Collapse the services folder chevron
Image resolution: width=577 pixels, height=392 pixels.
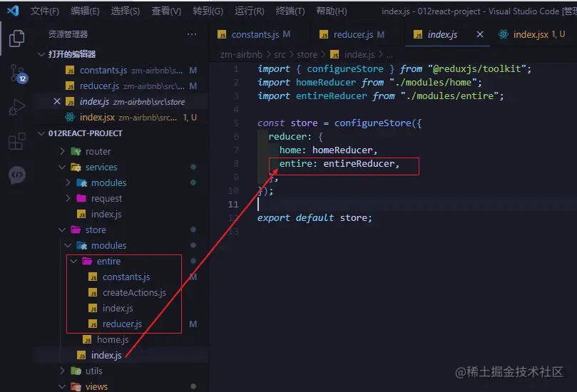(x=62, y=167)
